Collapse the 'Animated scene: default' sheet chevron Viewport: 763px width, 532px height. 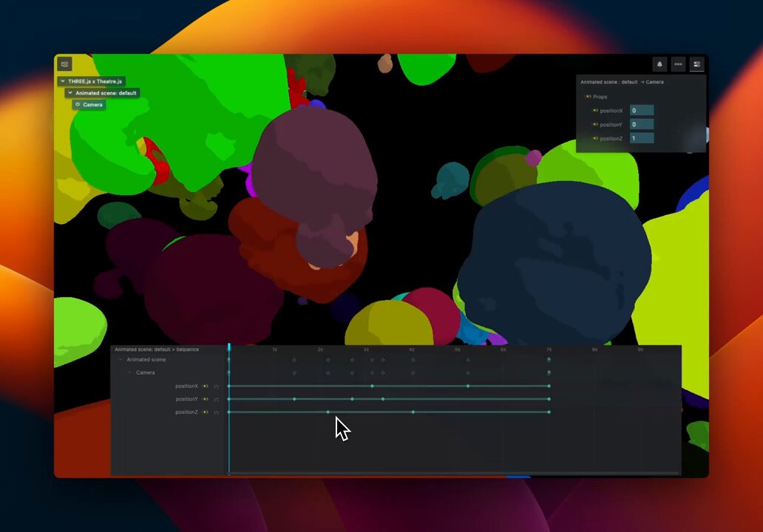[x=69, y=93]
